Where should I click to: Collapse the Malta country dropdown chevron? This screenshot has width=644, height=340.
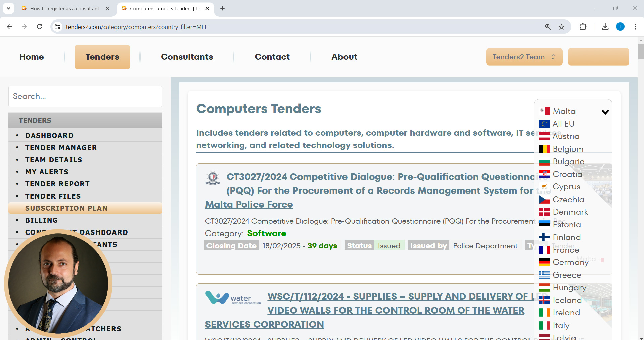pyautogui.click(x=605, y=112)
